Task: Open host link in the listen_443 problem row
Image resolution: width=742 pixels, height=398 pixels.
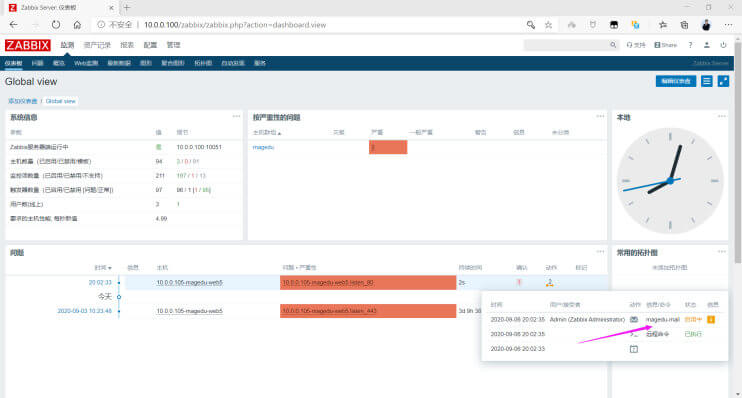Action: tap(189, 311)
